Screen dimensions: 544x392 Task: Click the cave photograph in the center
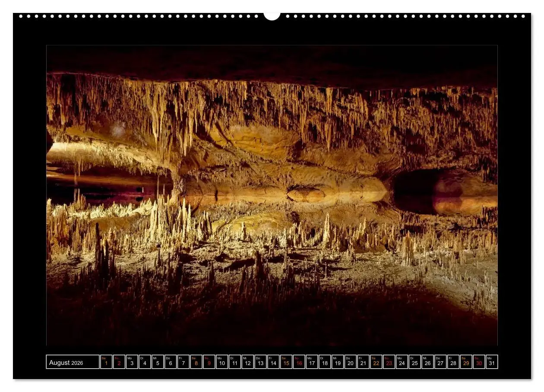click(x=272, y=194)
